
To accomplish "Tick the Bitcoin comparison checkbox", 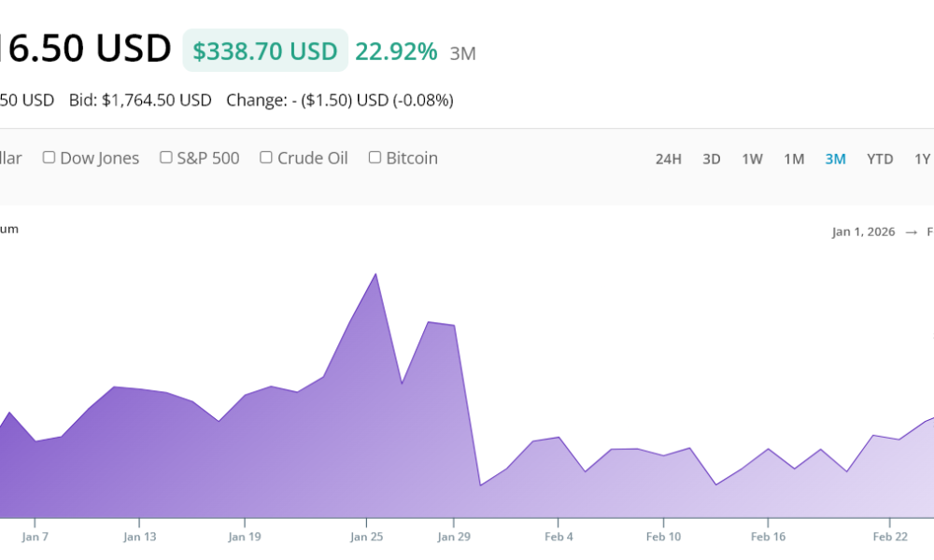I will tap(375, 158).
